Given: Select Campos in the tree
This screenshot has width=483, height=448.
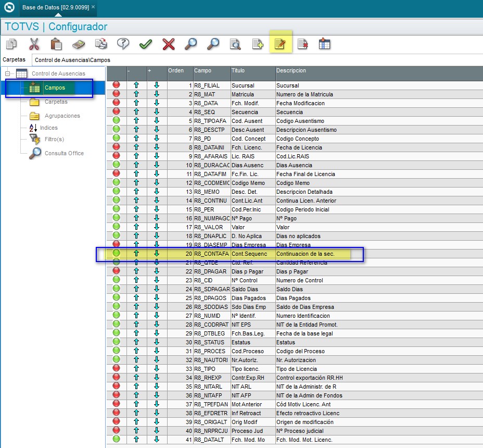Looking at the screenshot, I should 55,88.
